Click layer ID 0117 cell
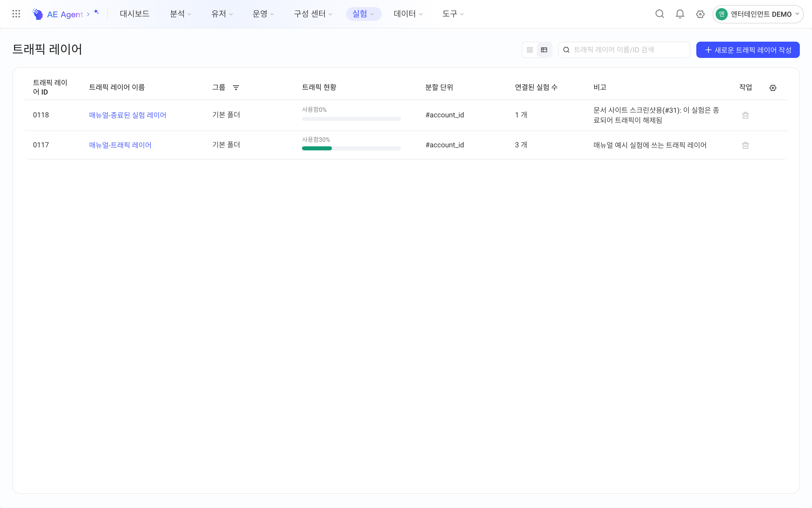 [x=41, y=145]
